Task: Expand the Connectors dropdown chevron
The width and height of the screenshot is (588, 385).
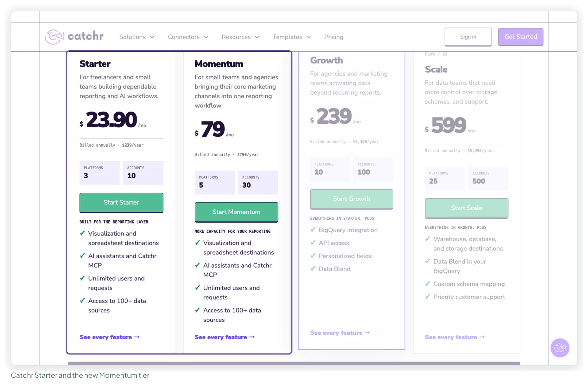Action: coord(206,37)
